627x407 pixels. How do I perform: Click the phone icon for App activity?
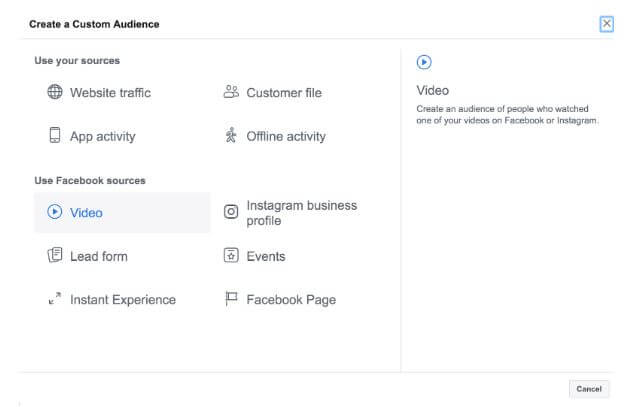click(x=55, y=135)
